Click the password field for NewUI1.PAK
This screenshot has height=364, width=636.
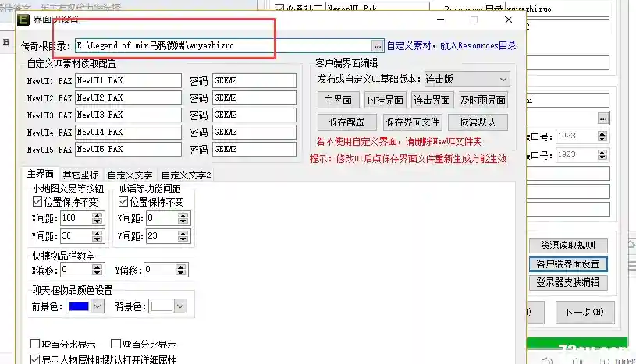(x=254, y=80)
